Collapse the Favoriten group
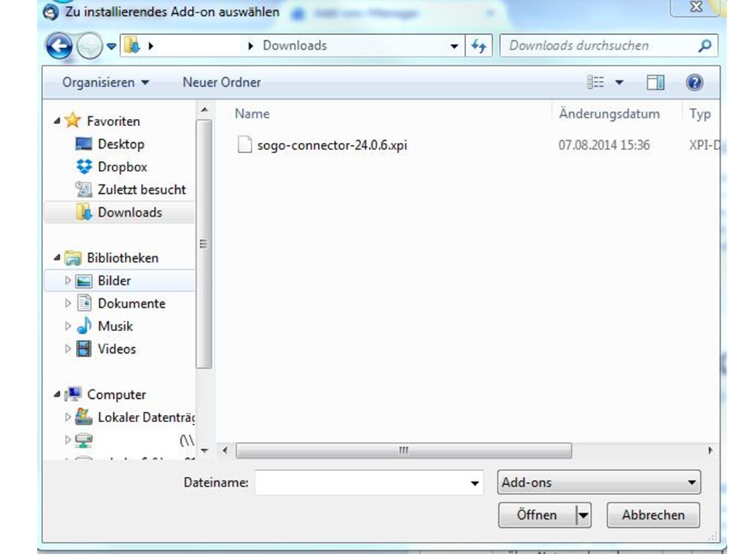The height and width of the screenshot is (560, 747). click(x=57, y=121)
